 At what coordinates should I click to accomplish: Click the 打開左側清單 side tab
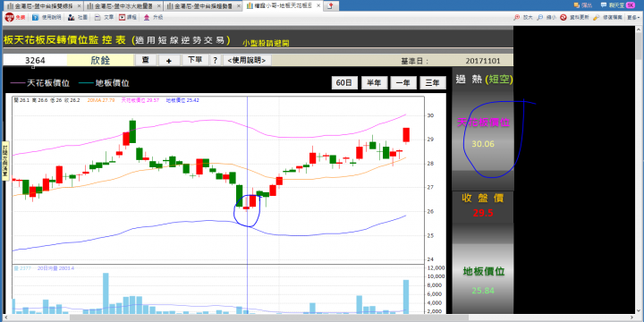pos(5,161)
